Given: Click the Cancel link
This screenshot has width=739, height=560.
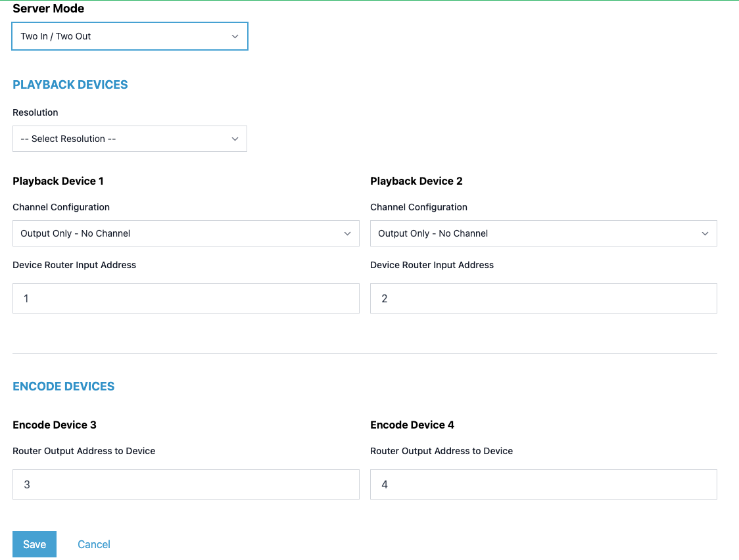Looking at the screenshot, I should (93, 544).
